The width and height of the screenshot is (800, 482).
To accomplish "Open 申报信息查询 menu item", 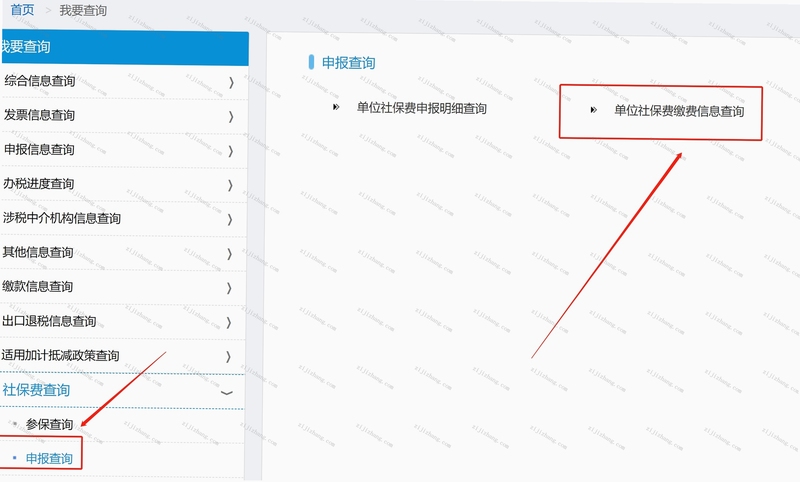I will click(39, 149).
